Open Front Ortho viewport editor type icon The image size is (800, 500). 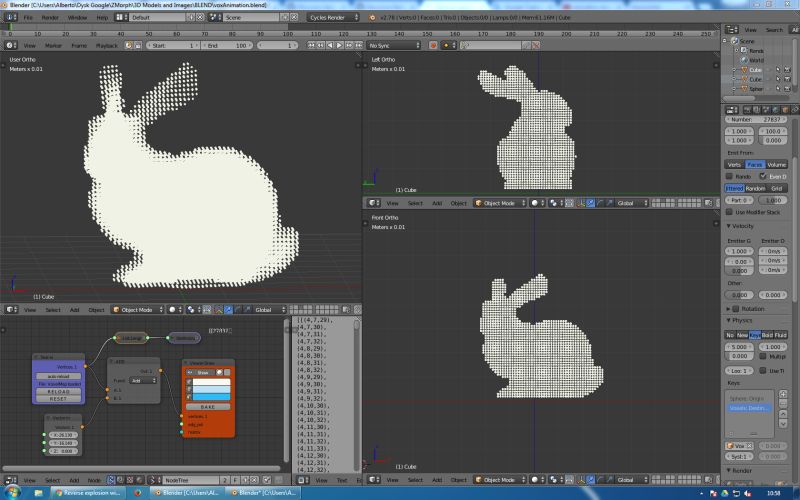[x=374, y=480]
